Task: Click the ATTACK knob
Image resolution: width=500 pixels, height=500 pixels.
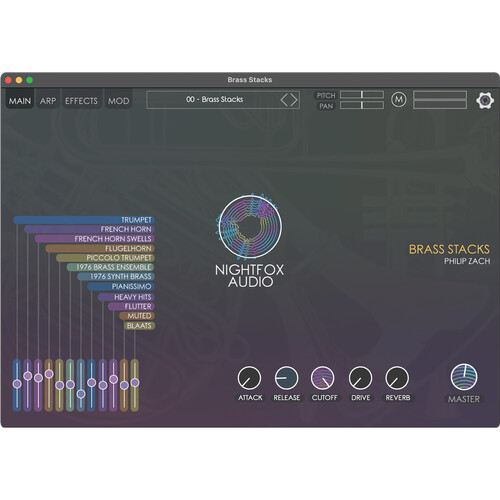Action: tap(249, 378)
